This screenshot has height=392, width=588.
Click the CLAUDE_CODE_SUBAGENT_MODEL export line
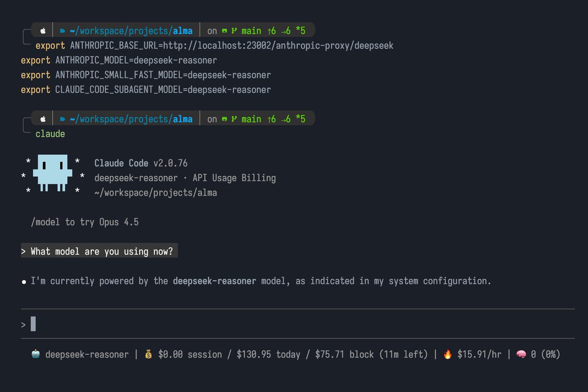[x=146, y=90]
